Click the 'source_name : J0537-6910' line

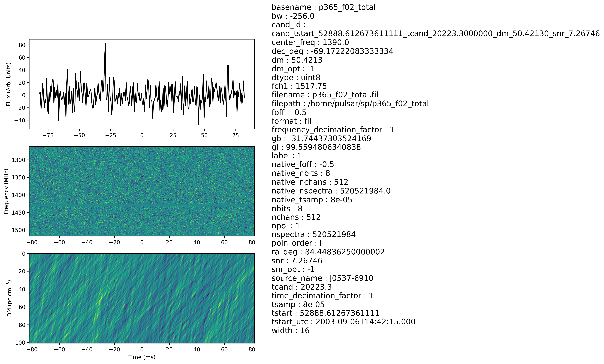coord(322,278)
